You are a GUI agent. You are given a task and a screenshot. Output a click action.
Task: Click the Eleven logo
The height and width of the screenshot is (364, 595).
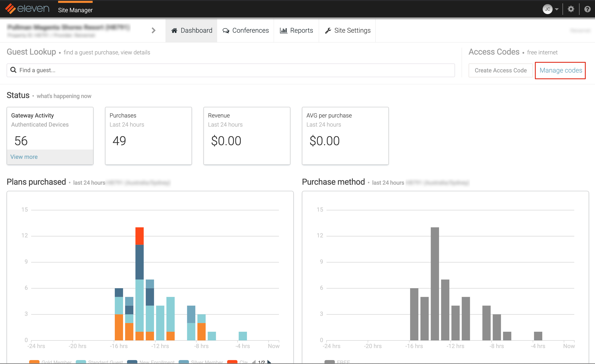[x=27, y=9]
